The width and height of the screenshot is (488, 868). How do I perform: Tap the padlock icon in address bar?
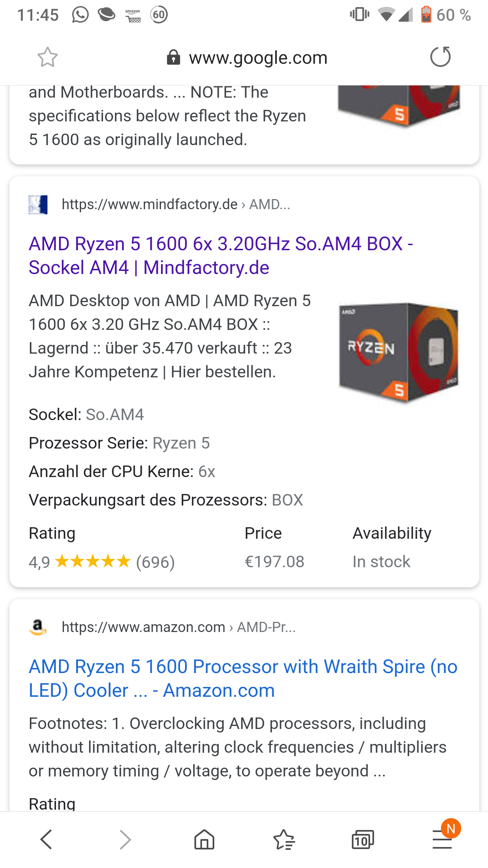[174, 57]
